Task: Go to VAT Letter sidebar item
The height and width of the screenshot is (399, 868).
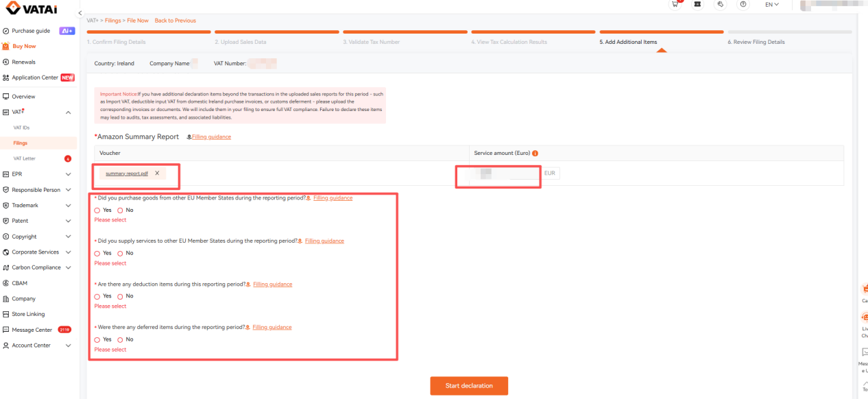Action: (x=25, y=158)
